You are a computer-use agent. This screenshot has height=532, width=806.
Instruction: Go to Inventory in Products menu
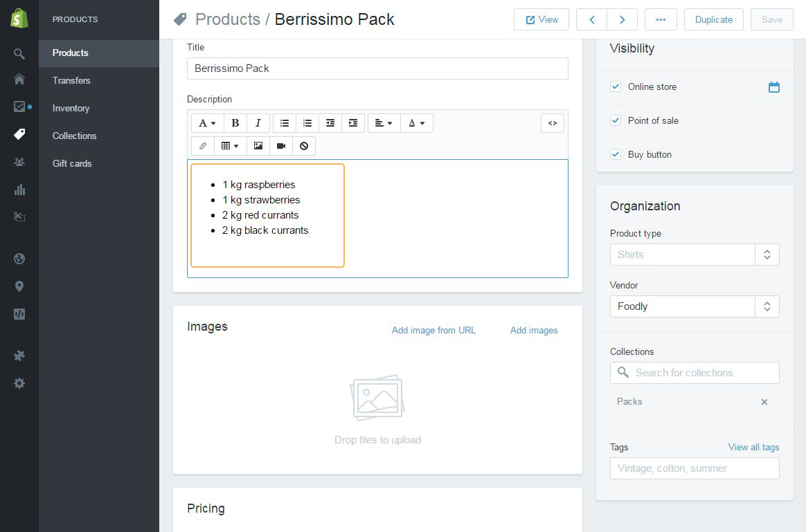point(71,108)
